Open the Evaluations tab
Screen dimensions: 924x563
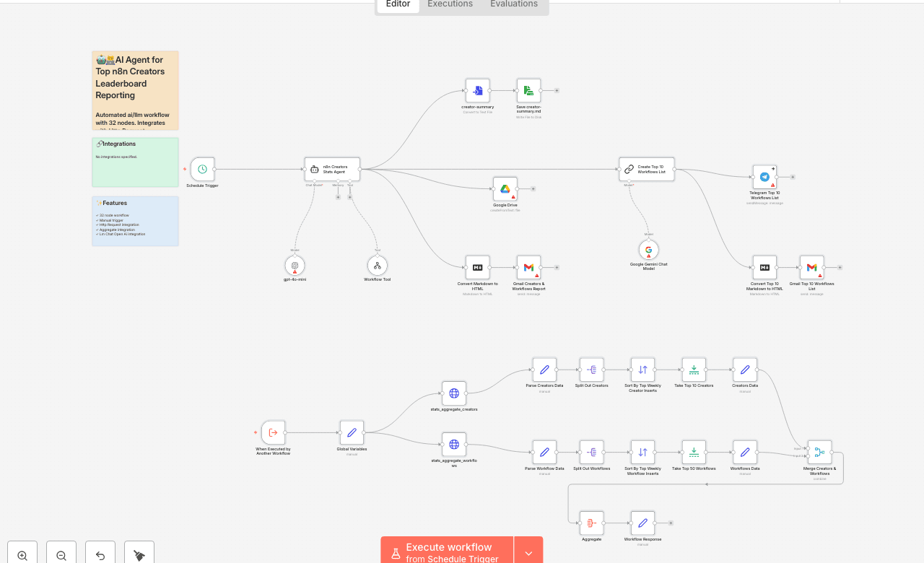click(513, 4)
